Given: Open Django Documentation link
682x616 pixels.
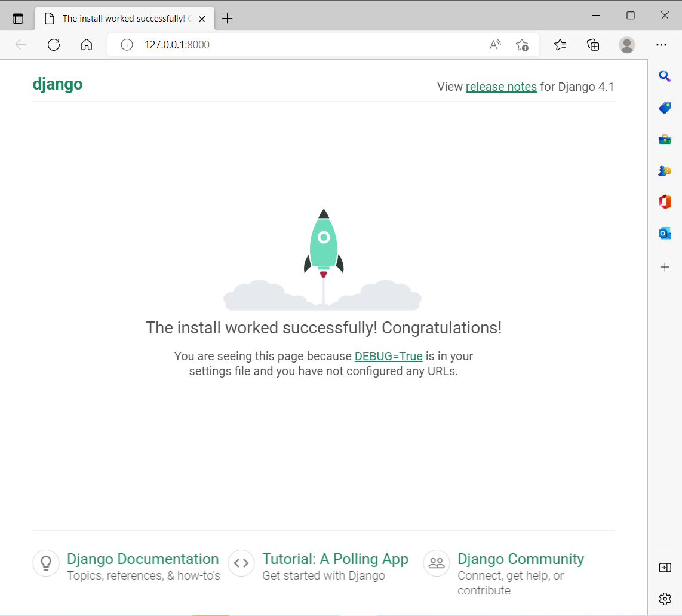Looking at the screenshot, I should pyautogui.click(x=143, y=559).
